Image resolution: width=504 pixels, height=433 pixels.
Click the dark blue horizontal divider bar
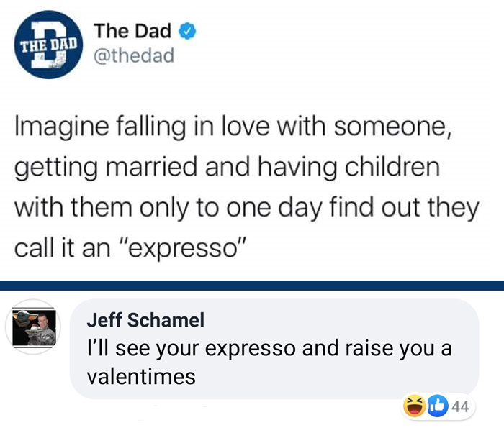click(x=252, y=286)
